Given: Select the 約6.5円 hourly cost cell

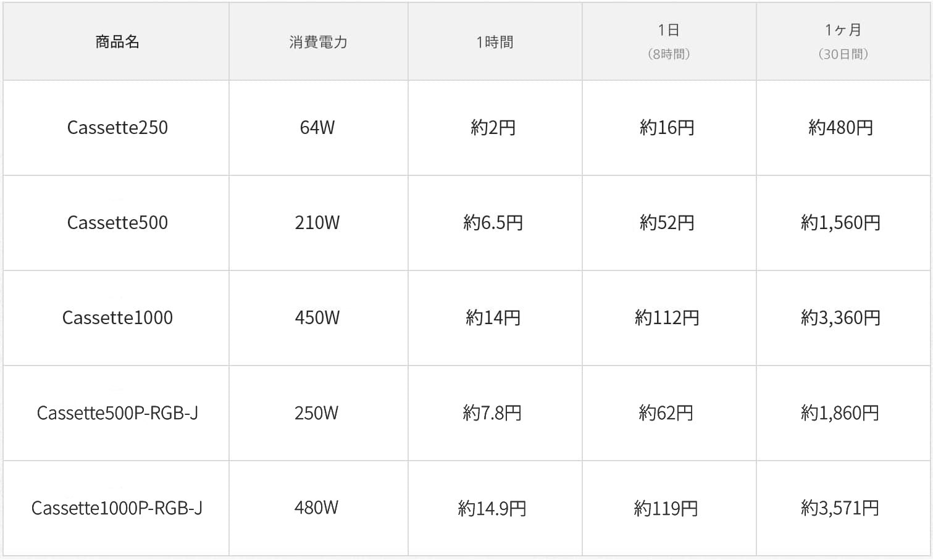Looking at the screenshot, I should 493,223.
